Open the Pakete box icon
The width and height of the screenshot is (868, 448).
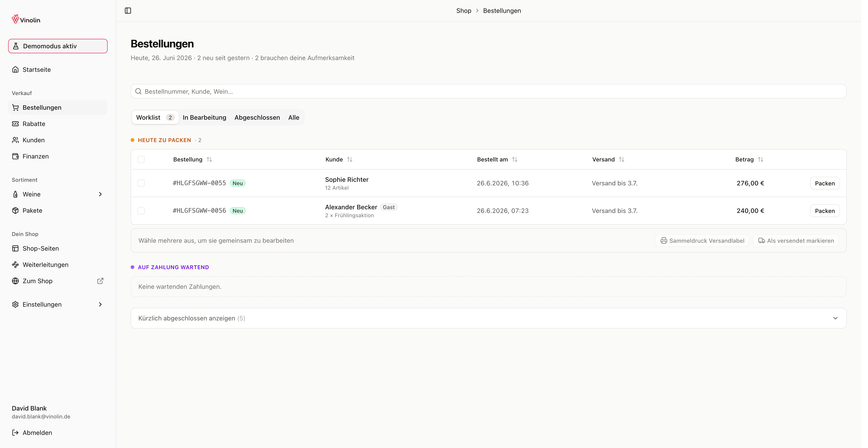click(16, 210)
